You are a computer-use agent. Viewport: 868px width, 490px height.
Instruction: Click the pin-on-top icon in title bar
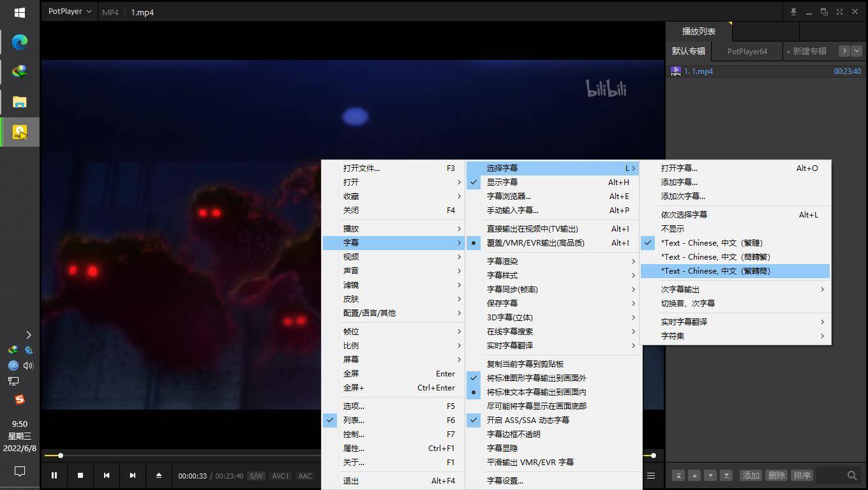point(793,11)
